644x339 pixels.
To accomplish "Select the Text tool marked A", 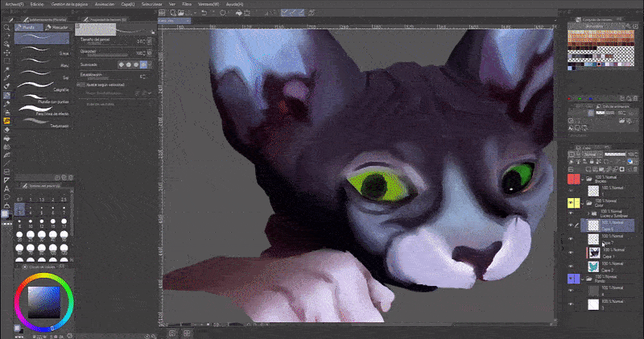I will pyautogui.click(x=7, y=188).
